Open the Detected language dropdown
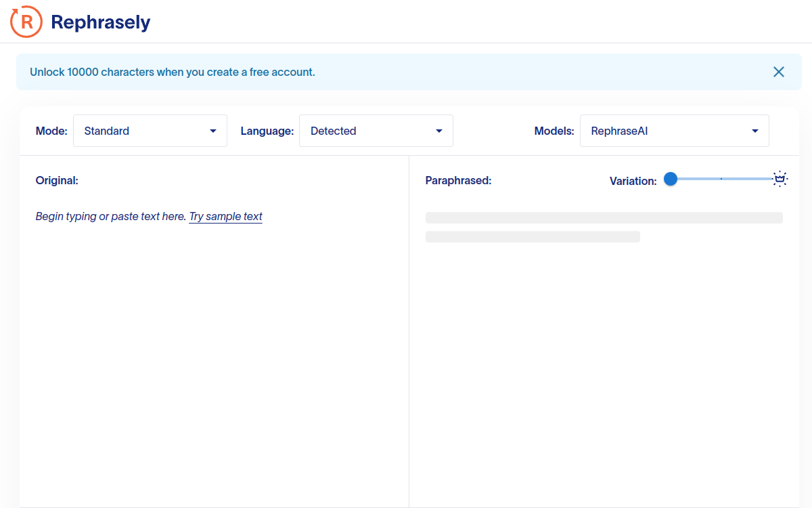Screen dimensions: 812x508 (376, 131)
